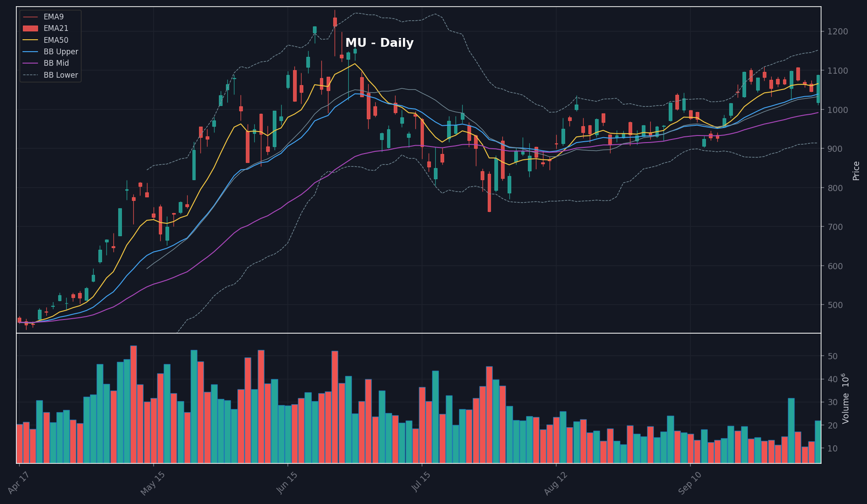
Task: Click the Apr 17 date label
Action: [x=19, y=483]
